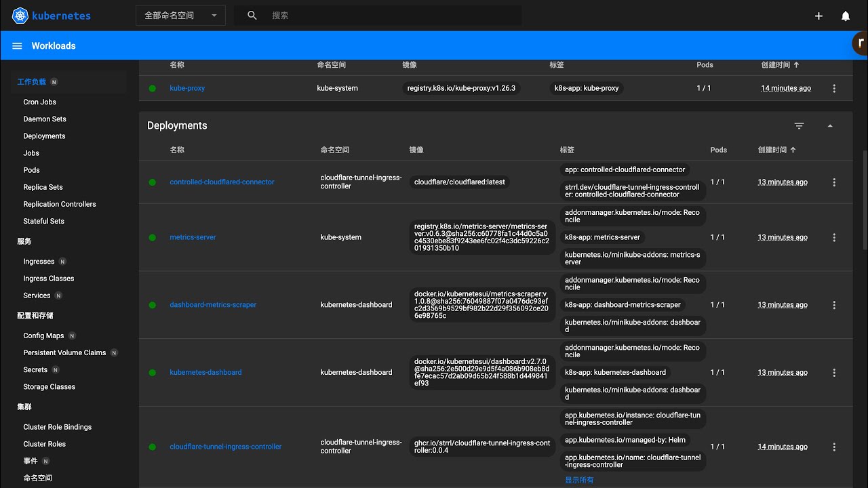Open Cron Jobs in sidebar

[x=40, y=102]
